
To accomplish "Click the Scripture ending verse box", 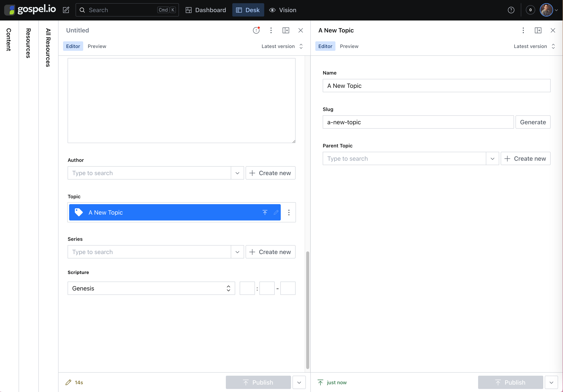I will (288, 288).
